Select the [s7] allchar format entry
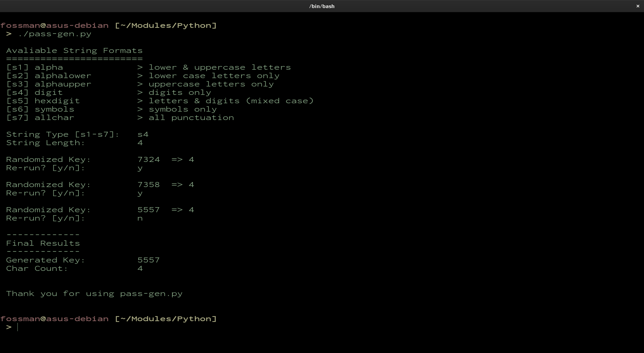Viewport: 644px width, 353px height. pyautogui.click(x=40, y=118)
